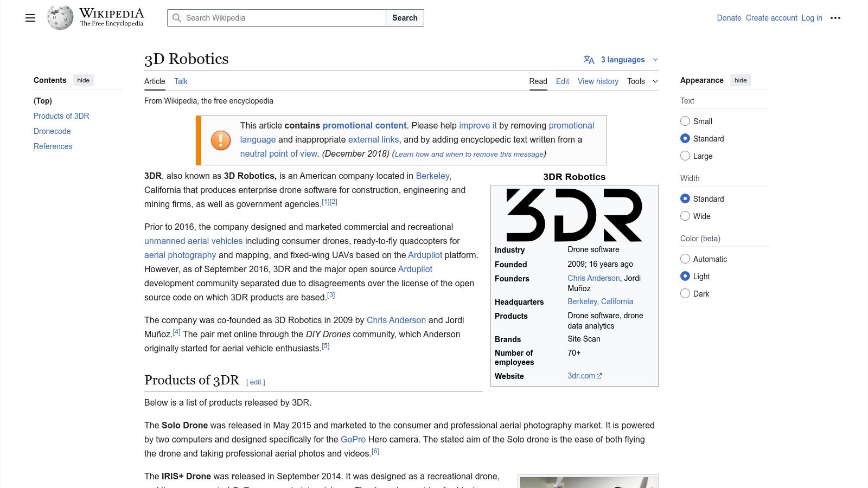Click the 3DR logo image
The image size is (868, 488).
click(574, 215)
